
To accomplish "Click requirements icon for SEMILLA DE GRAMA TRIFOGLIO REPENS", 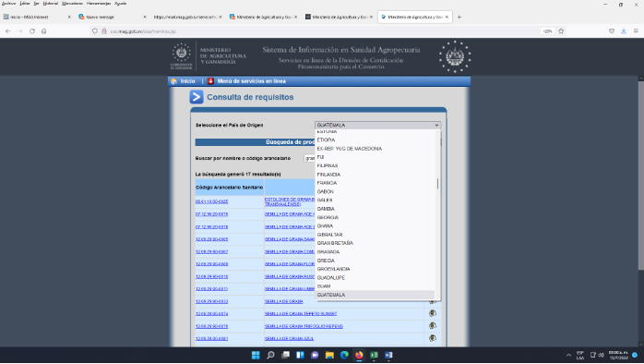I will (x=433, y=326).
